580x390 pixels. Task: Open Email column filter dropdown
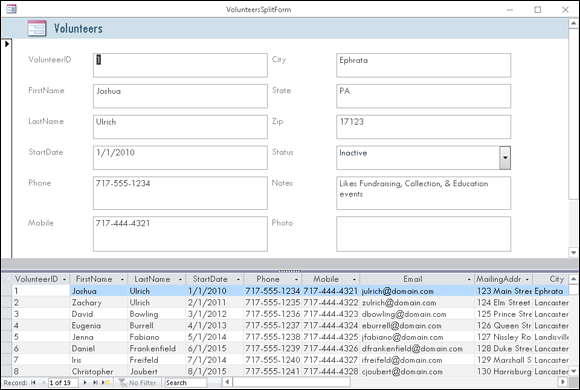tap(469, 279)
